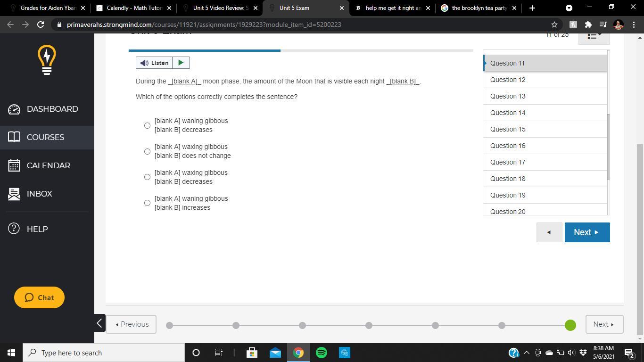Open Mail from the taskbar
The height and width of the screenshot is (362, 644).
(x=275, y=353)
